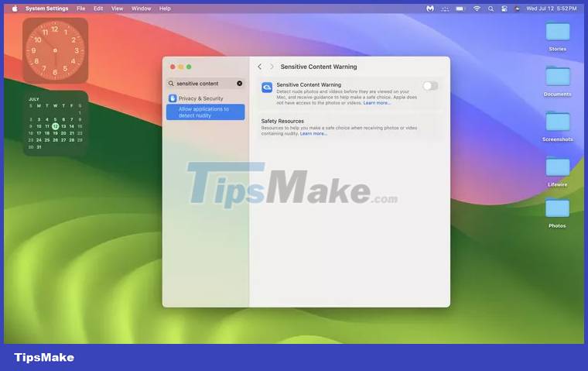The image size is (588, 371).
Task: Open the Window menu
Action: pyautogui.click(x=141, y=9)
